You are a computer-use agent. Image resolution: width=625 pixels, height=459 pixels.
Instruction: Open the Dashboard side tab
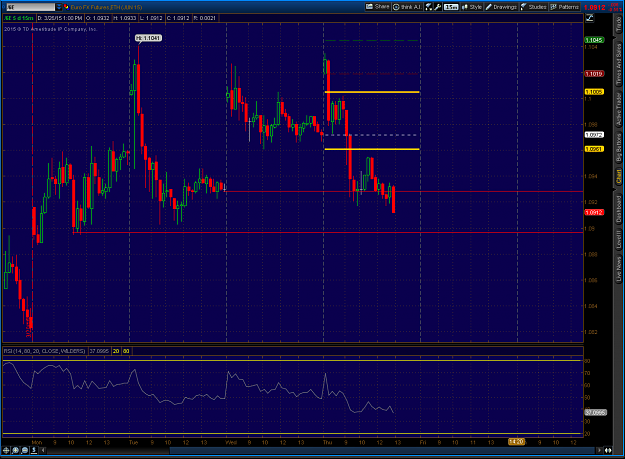(x=619, y=209)
